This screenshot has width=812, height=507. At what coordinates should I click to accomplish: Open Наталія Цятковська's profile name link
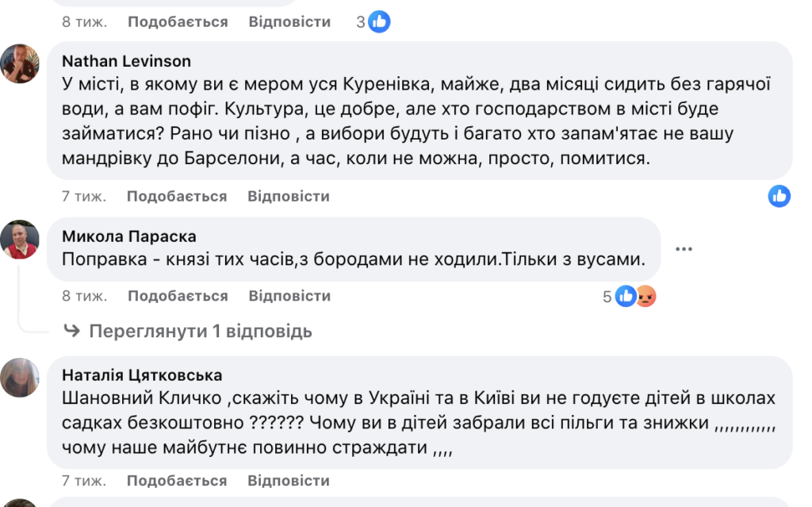[x=142, y=375]
